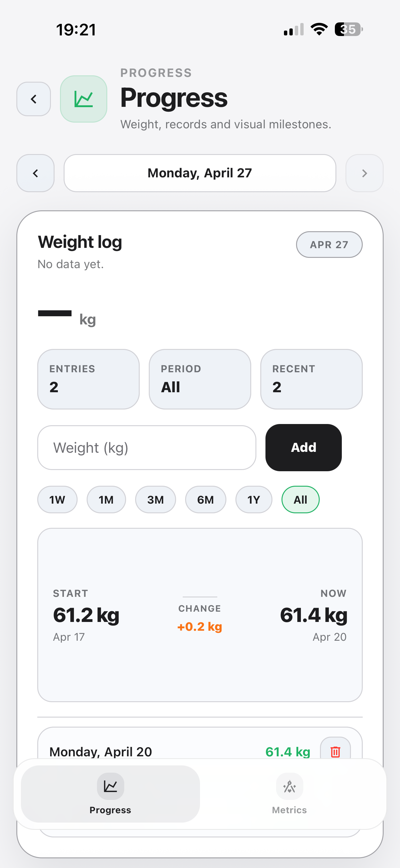
Task: Go to the previous day with the left chevron
Action: 35,173
